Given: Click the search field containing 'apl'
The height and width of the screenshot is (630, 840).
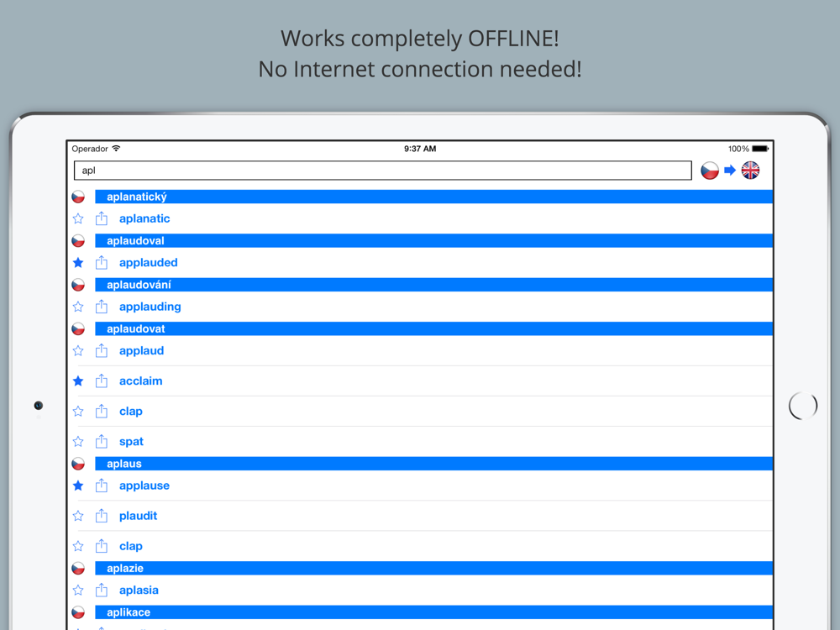Looking at the screenshot, I should point(382,171).
